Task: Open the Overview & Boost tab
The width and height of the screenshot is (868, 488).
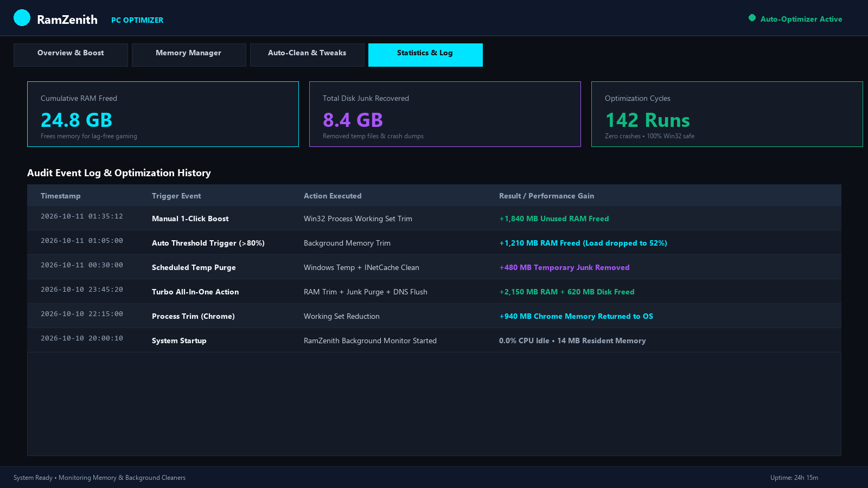Action: click(x=71, y=55)
